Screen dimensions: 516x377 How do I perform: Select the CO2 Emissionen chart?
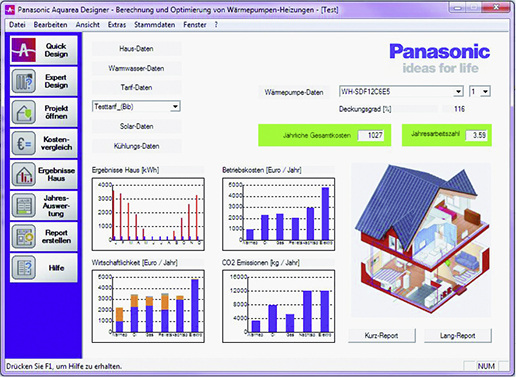pyautogui.click(x=279, y=306)
